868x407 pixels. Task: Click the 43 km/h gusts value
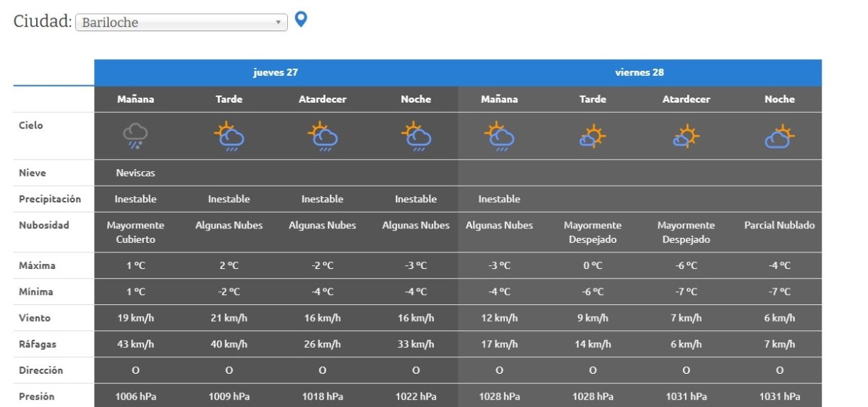[x=135, y=344]
